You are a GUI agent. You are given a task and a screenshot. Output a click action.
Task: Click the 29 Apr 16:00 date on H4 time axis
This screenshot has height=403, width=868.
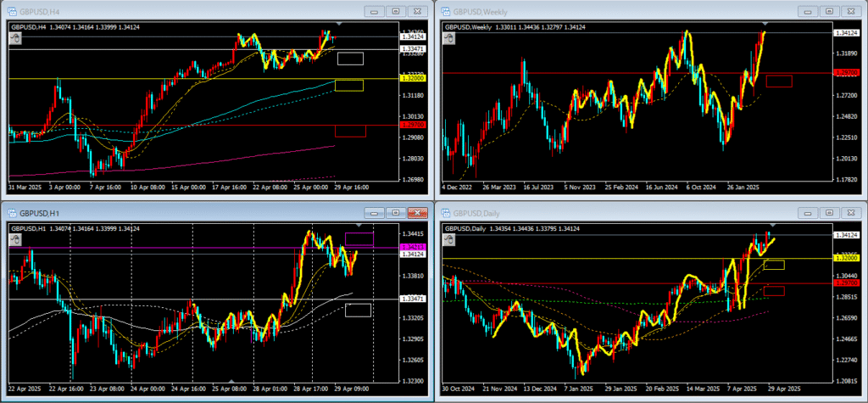(x=352, y=188)
